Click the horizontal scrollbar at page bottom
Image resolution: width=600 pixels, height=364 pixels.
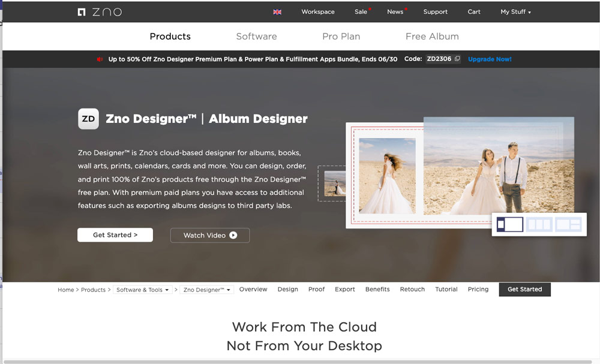tap(298, 362)
